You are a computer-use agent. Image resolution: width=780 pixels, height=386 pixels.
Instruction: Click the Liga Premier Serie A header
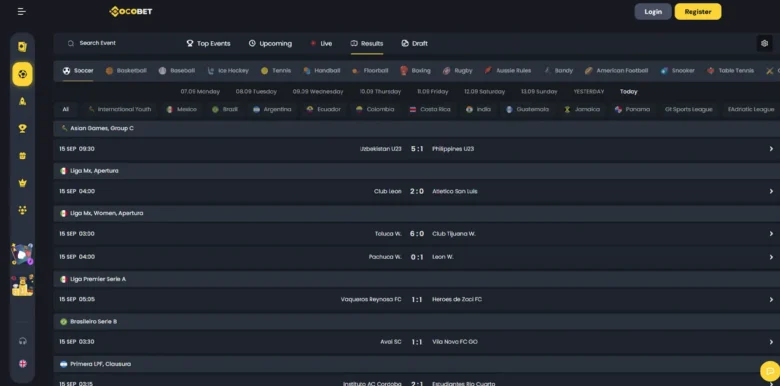click(416, 279)
